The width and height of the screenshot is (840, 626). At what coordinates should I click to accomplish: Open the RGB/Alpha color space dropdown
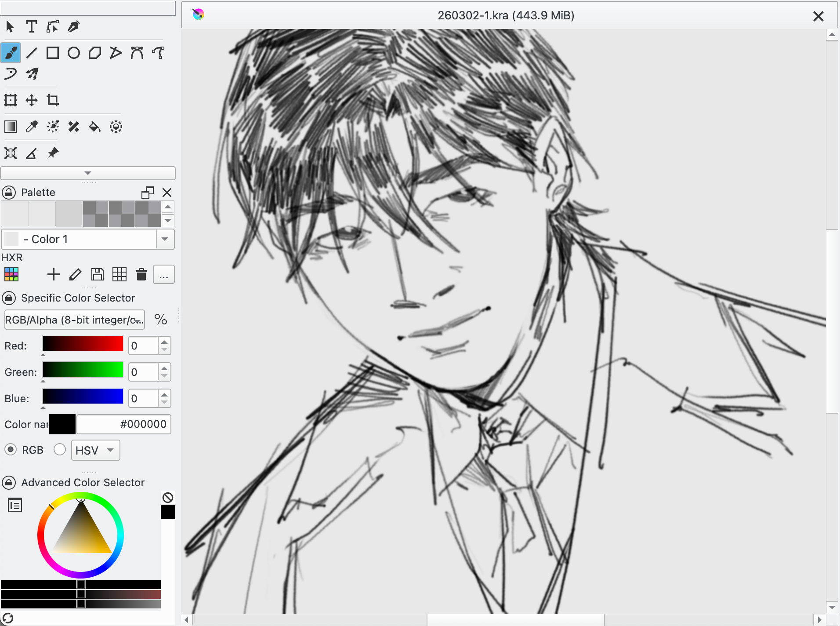point(74,320)
